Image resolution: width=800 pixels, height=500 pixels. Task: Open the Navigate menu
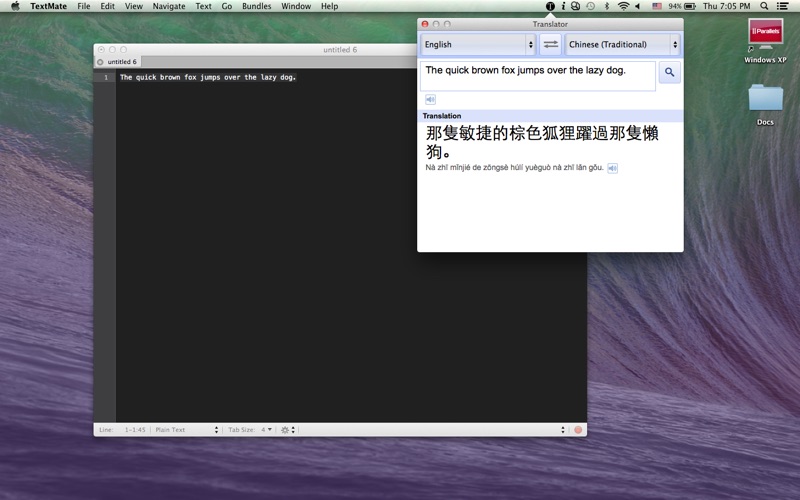[x=168, y=6]
